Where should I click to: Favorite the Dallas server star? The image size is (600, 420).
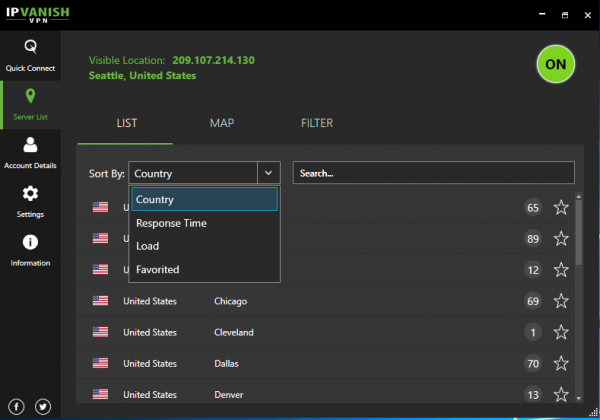pos(561,363)
